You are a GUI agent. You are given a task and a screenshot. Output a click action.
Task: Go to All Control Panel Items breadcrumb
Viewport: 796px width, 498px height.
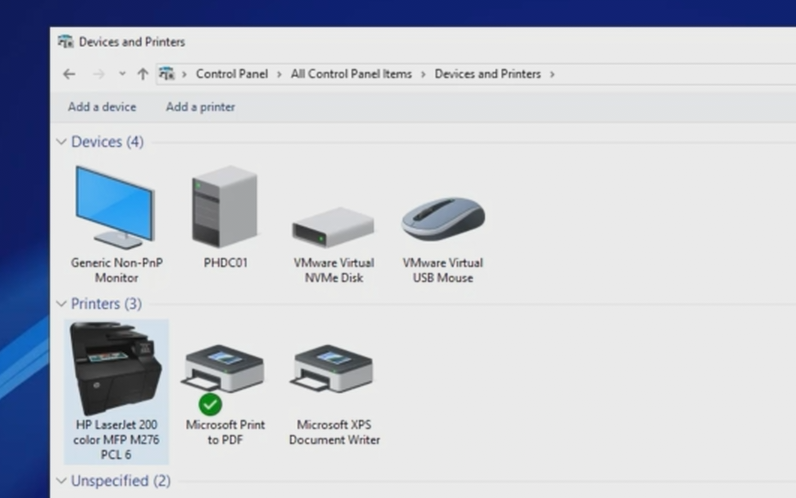(x=351, y=74)
